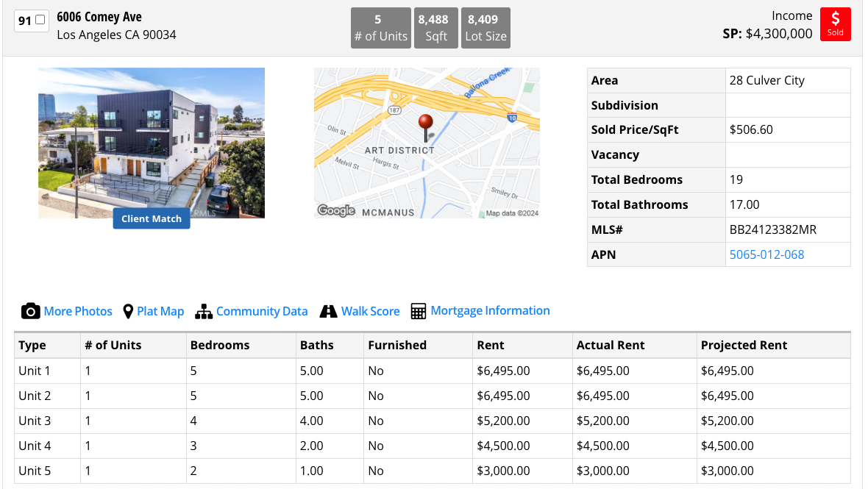Click the Total Bathrooms value 17.00
Viewport: 868px width, 489px height.
[x=744, y=204]
